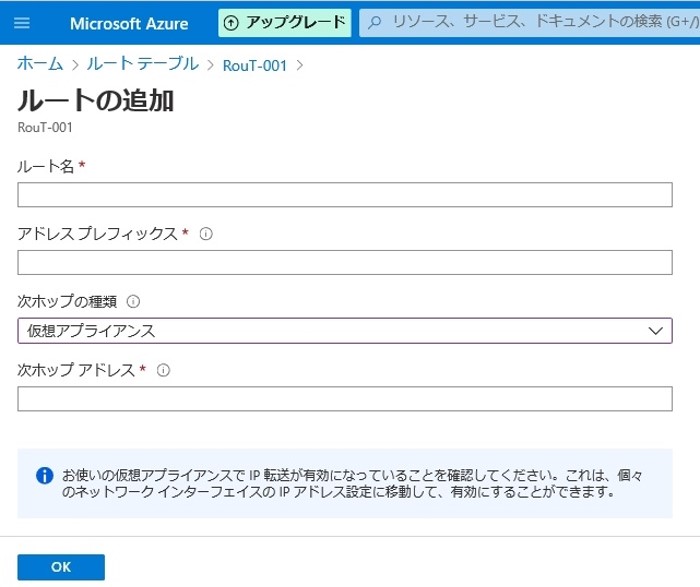Viewport: 700px width, 587px height.
Task: Click info icon beside 次ホップの種類
Action: pyautogui.click(x=134, y=301)
